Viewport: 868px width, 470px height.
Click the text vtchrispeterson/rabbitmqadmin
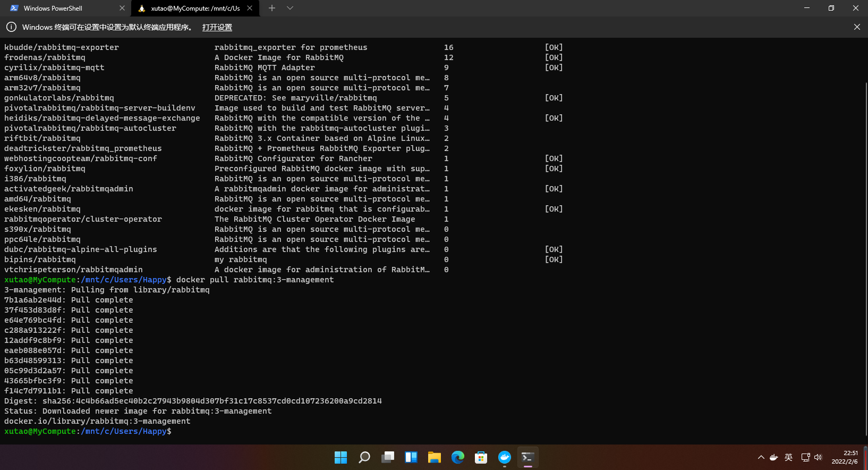tap(73, 270)
